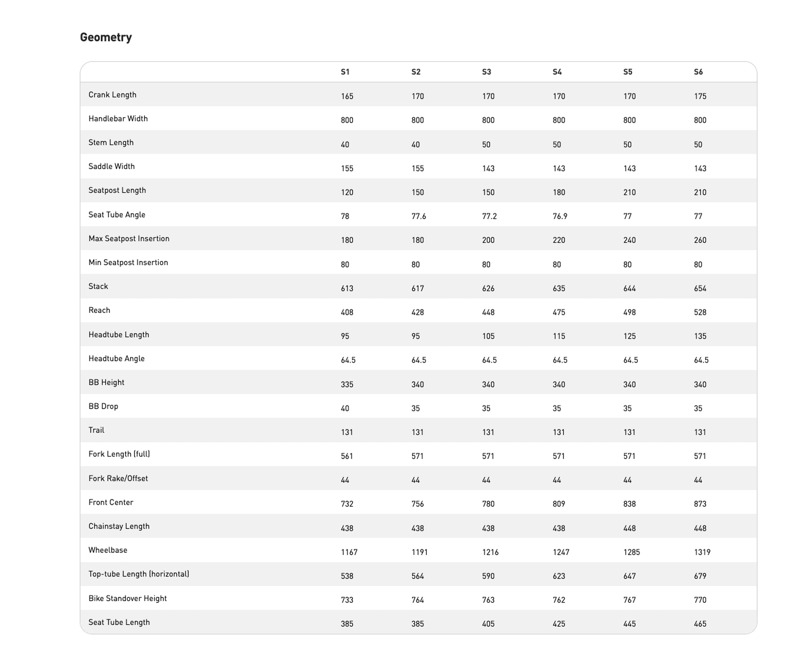
Task: Select the Bike Standover Height label
Action: [127, 598]
